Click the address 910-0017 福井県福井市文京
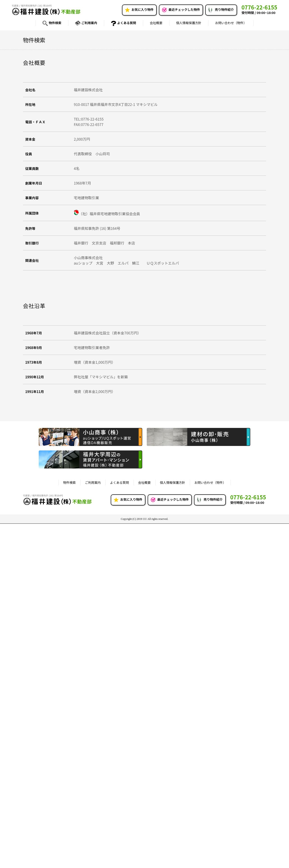The height and width of the screenshot is (868, 289). pos(115,105)
